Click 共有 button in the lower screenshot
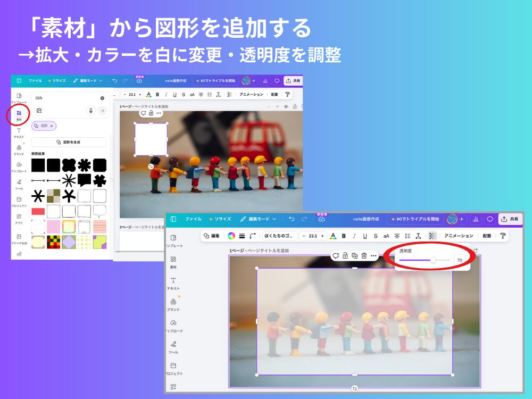This screenshot has height=399, width=532. pos(510,219)
